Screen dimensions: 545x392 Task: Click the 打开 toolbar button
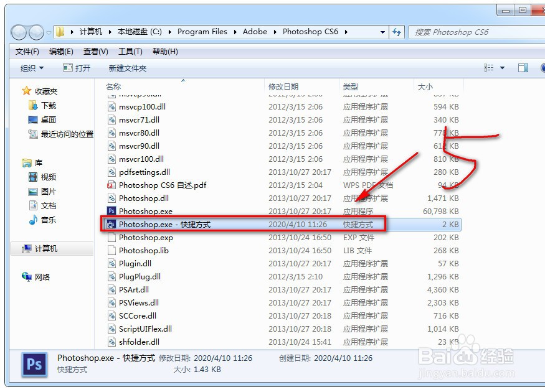coord(77,68)
